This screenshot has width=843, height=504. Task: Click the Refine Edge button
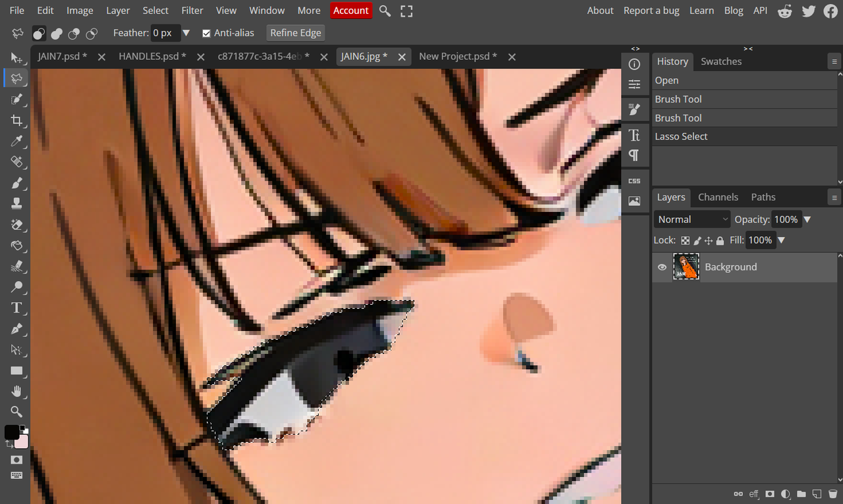pos(296,33)
